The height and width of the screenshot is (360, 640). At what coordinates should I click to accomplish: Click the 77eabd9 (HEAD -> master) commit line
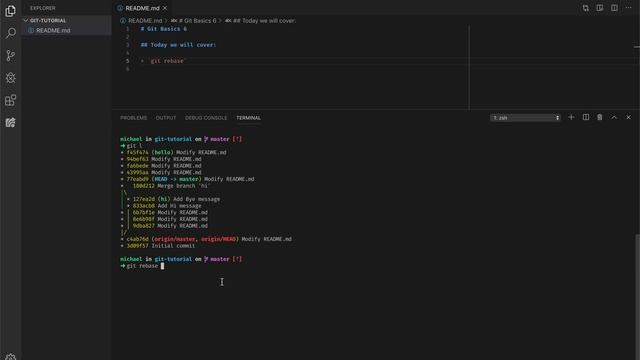pos(187,179)
